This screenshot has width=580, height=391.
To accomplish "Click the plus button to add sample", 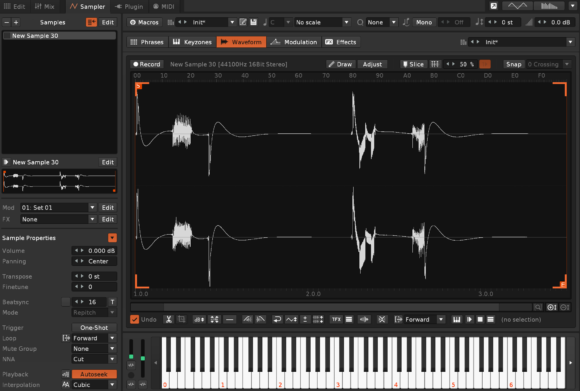I will pyautogui.click(x=16, y=22).
